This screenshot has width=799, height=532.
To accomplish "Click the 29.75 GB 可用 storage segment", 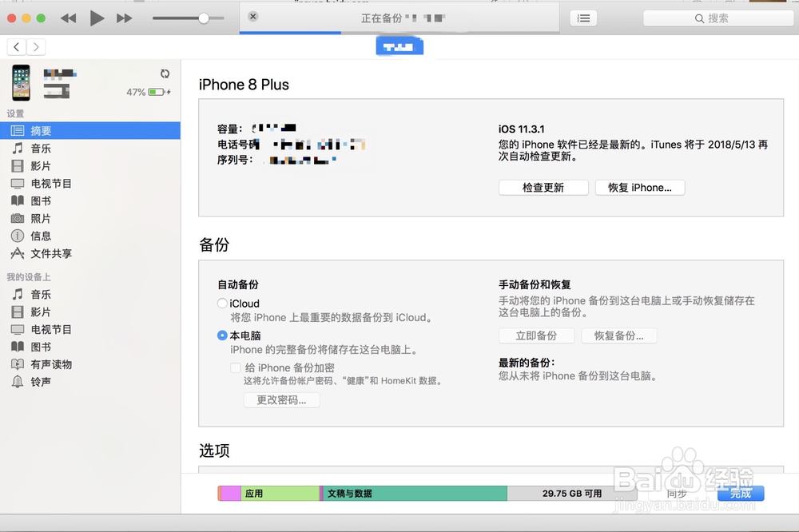I will click(572, 494).
